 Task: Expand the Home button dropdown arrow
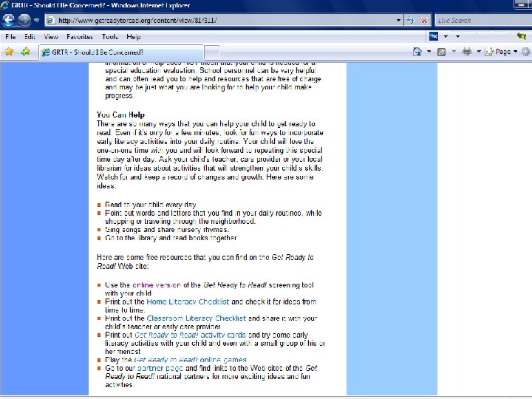pyautogui.click(x=429, y=52)
